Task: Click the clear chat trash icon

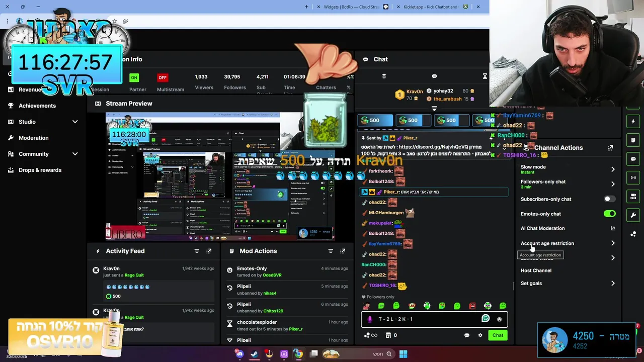Action: (x=384, y=76)
